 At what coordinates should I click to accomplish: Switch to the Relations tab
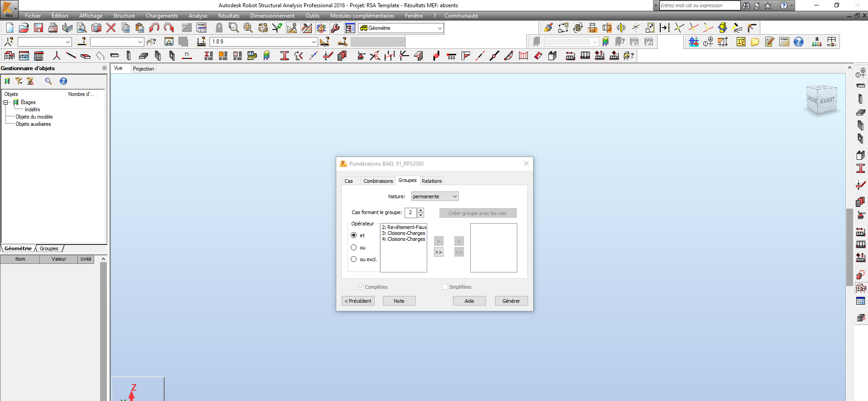(x=432, y=181)
